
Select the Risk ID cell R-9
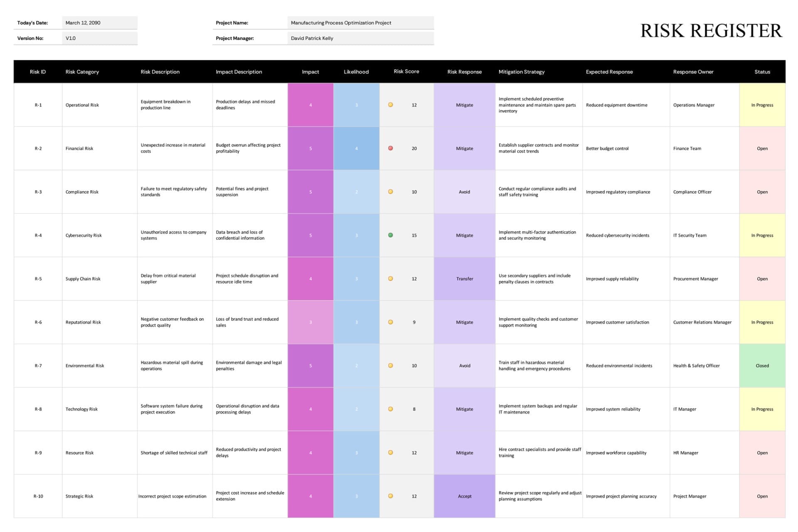coord(38,453)
